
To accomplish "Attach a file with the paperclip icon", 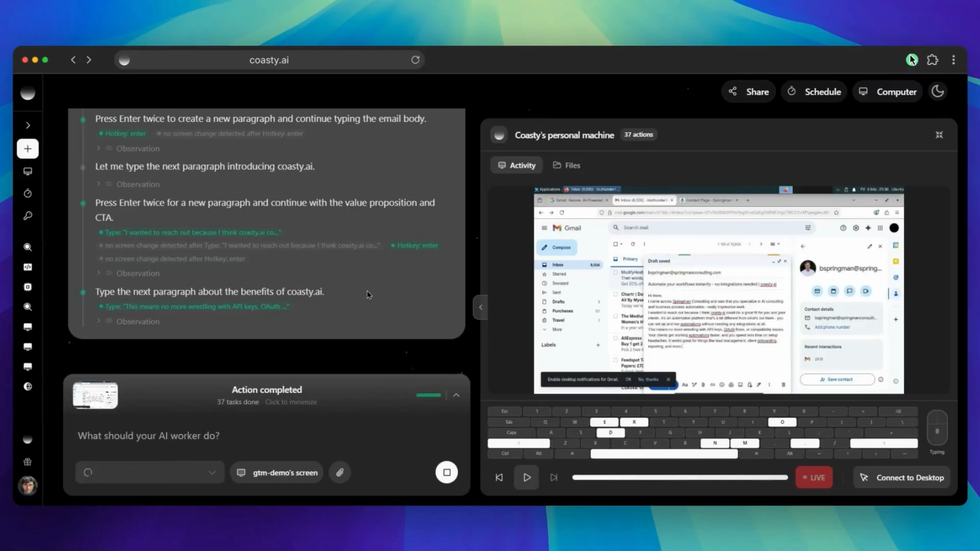I will pyautogui.click(x=340, y=472).
